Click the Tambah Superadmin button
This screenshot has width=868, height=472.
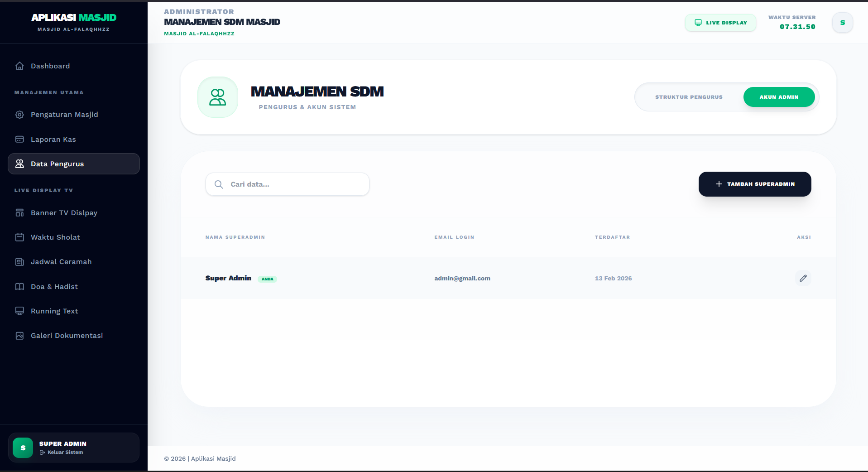pos(755,184)
